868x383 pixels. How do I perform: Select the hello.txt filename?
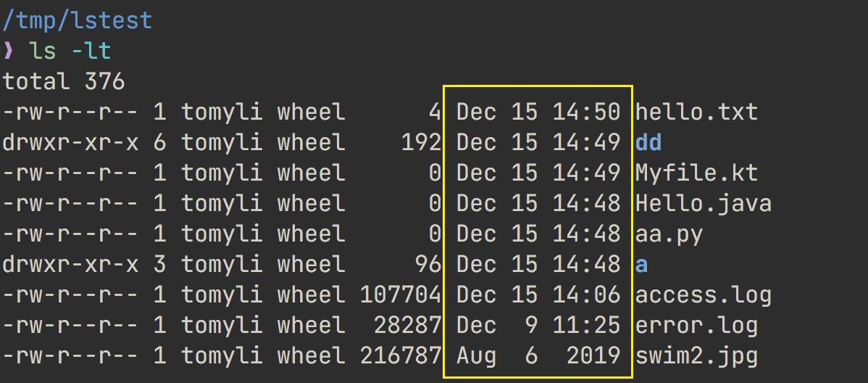click(696, 112)
